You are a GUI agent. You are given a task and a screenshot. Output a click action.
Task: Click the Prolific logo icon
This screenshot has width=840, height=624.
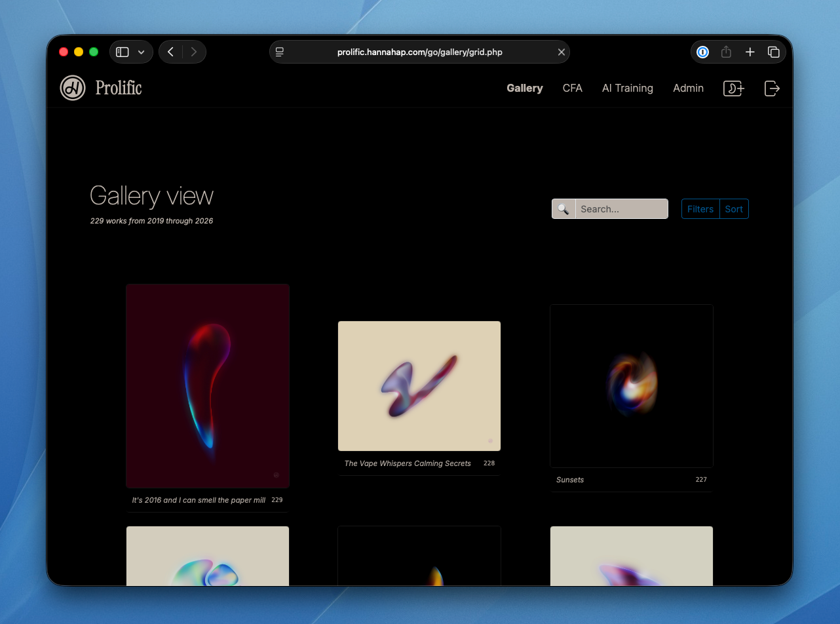tap(73, 88)
